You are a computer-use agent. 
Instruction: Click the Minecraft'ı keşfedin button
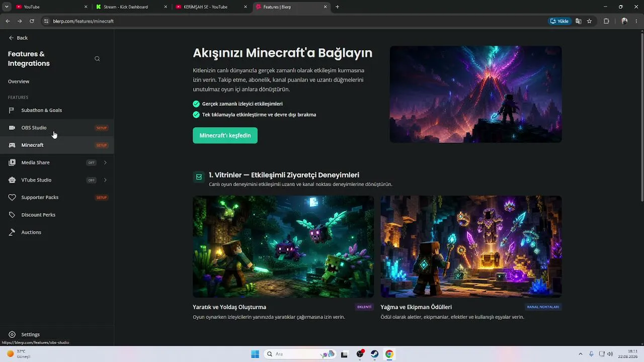pyautogui.click(x=225, y=135)
